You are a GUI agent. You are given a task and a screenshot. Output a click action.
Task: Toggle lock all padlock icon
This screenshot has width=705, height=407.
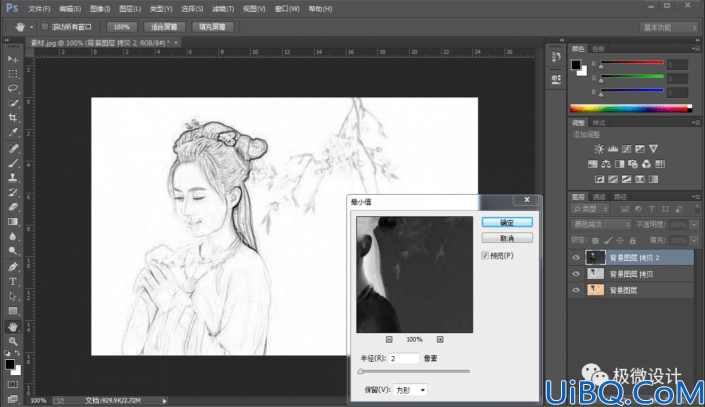633,241
